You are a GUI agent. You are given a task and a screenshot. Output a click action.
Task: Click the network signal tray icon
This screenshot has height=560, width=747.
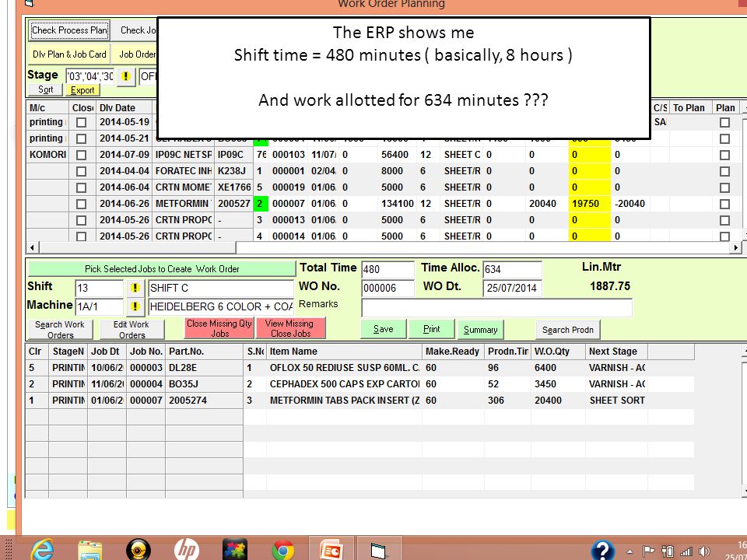click(x=686, y=551)
